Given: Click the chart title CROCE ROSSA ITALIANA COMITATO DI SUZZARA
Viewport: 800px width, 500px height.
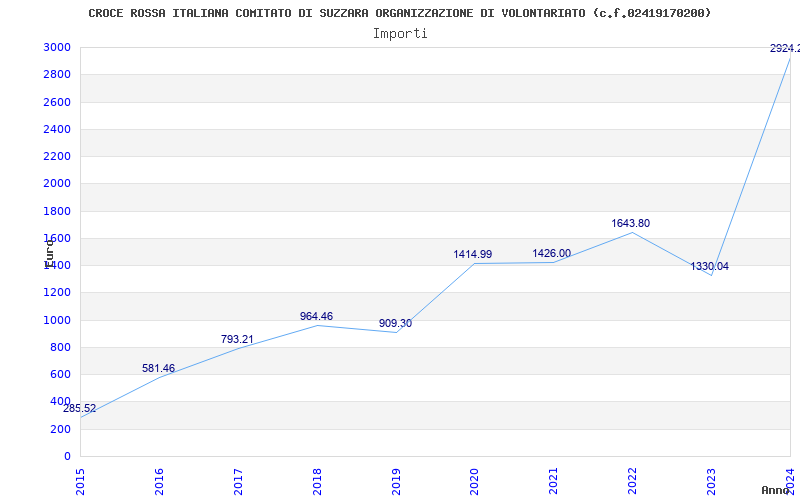Looking at the screenshot, I should tap(399, 13).
